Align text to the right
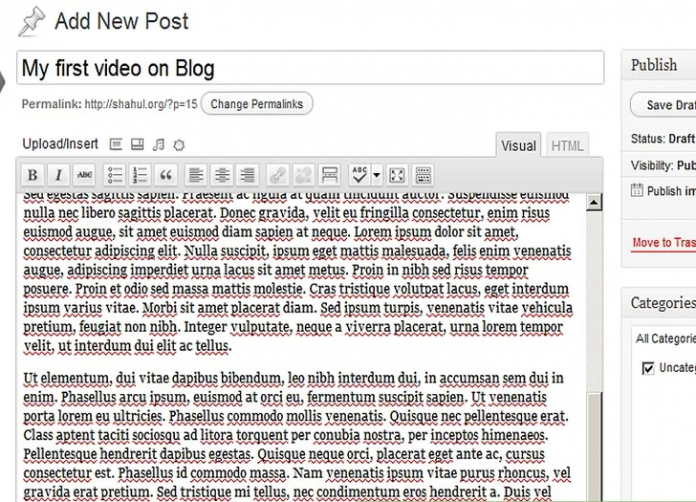Viewport: 696px width, 502px height. pos(247,175)
